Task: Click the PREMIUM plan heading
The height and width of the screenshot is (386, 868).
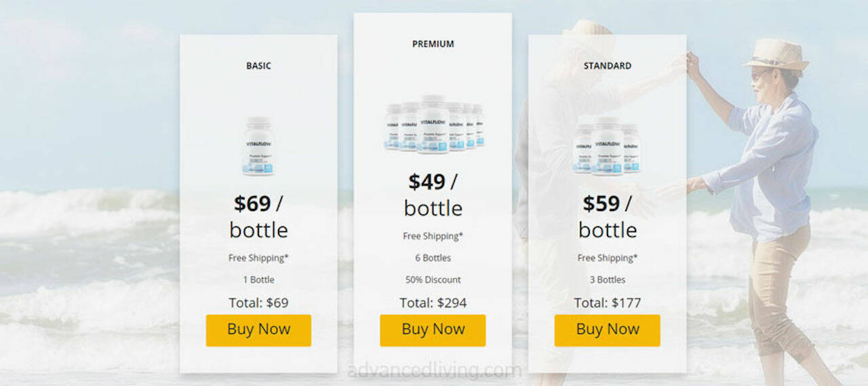Action: click(x=433, y=44)
